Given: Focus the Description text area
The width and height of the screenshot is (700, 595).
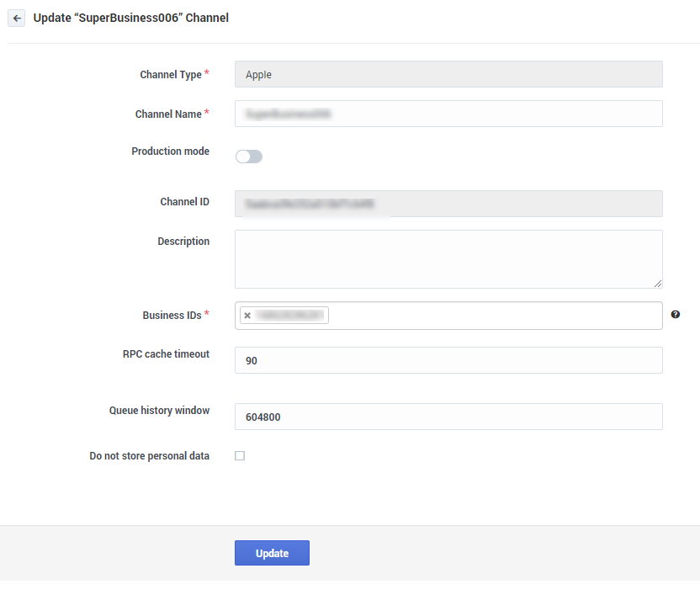Looking at the screenshot, I should point(448,259).
